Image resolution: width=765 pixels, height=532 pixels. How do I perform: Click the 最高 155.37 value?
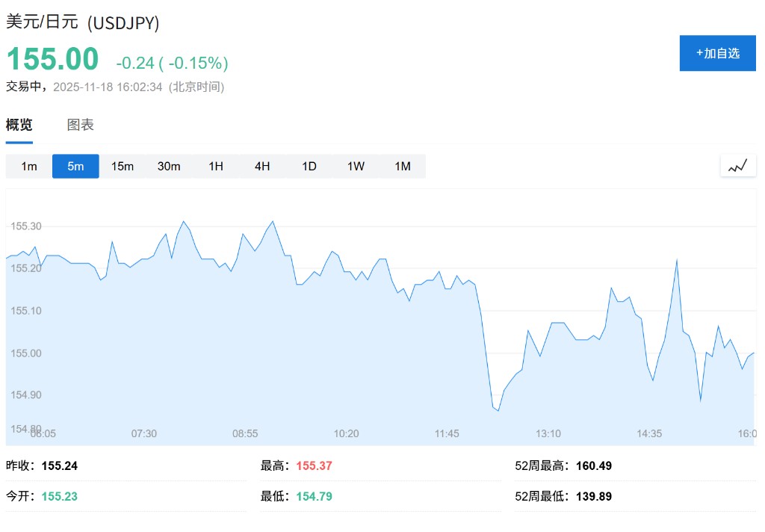pyautogui.click(x=315, y=466)
